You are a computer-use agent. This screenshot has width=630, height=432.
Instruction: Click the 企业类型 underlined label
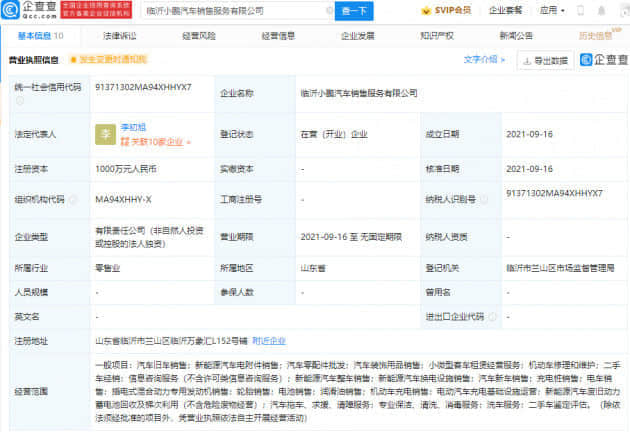coord(31,237)
